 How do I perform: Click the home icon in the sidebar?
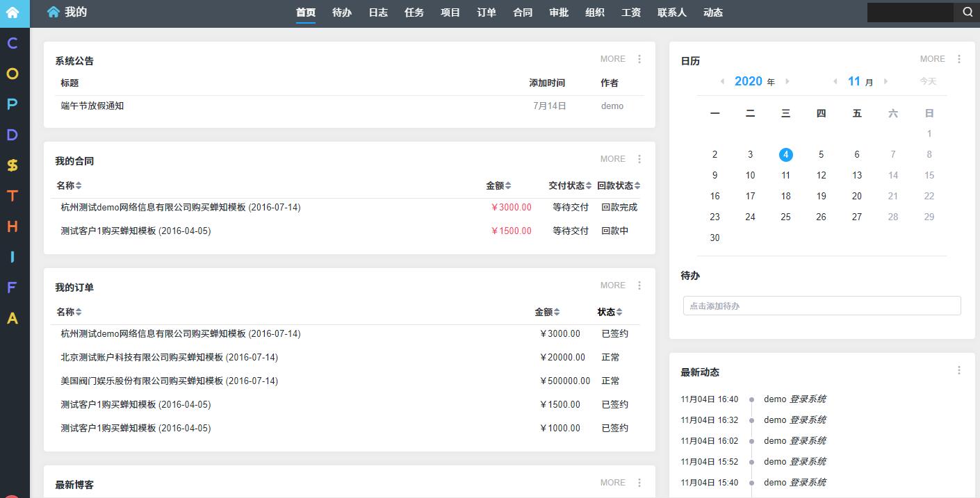pyautogui.click(x=13, y=13)
